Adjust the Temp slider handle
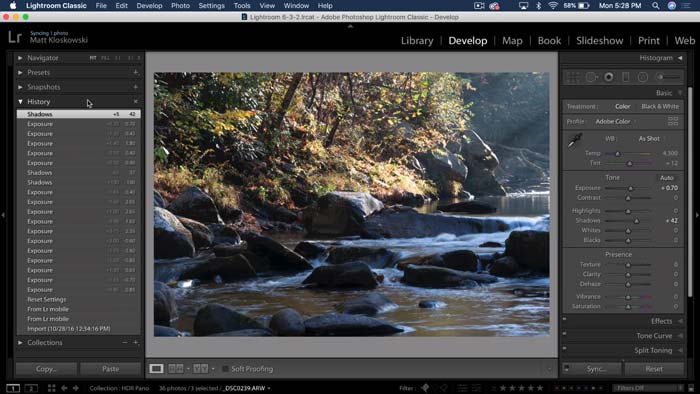 pos(617,153)
